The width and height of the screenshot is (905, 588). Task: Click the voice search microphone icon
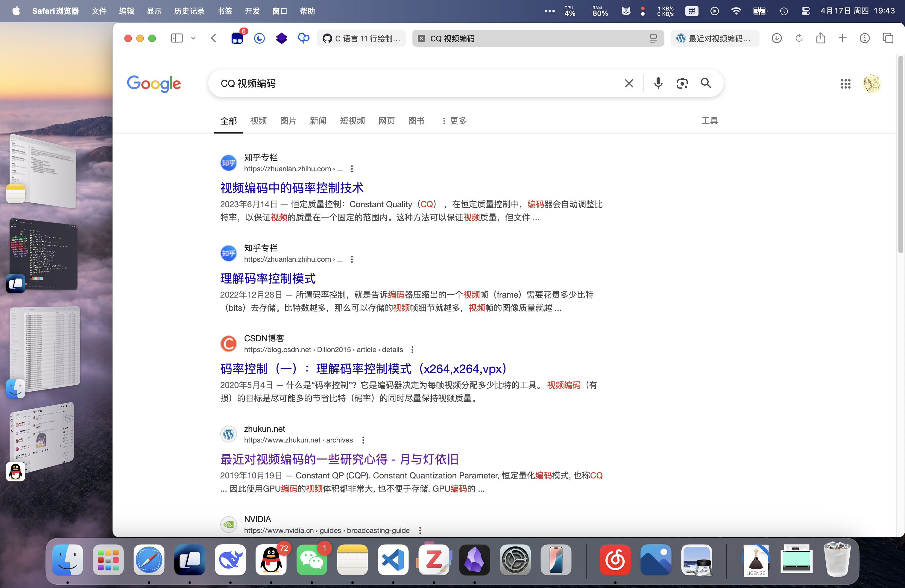click(658, 83)
